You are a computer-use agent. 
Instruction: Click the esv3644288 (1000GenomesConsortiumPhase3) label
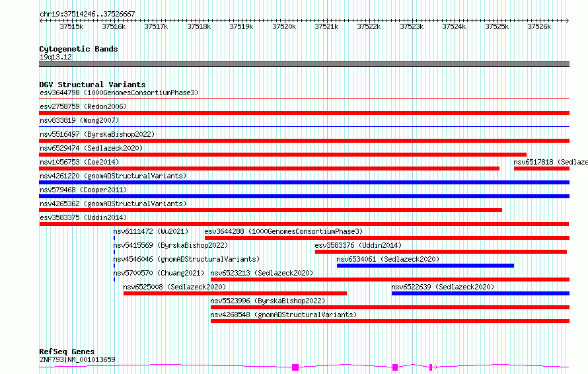coord(283,231)
